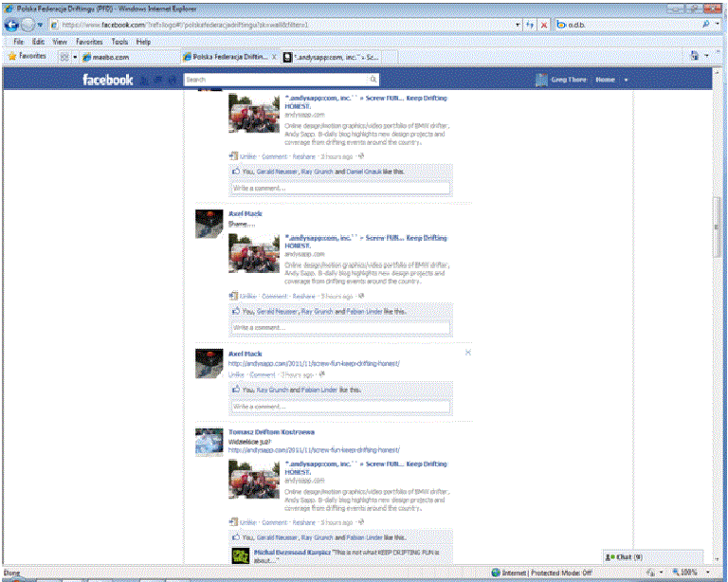
Task: Click the Facebook Search input field
Action: pyautogui.click(x=276, y=80)
